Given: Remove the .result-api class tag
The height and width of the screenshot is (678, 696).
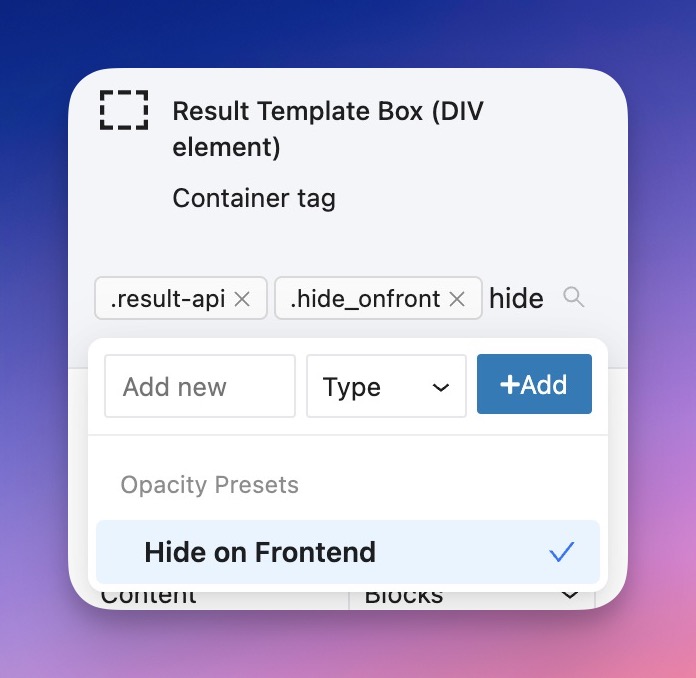Looking at the screenshot, I should tap(242, 299).
